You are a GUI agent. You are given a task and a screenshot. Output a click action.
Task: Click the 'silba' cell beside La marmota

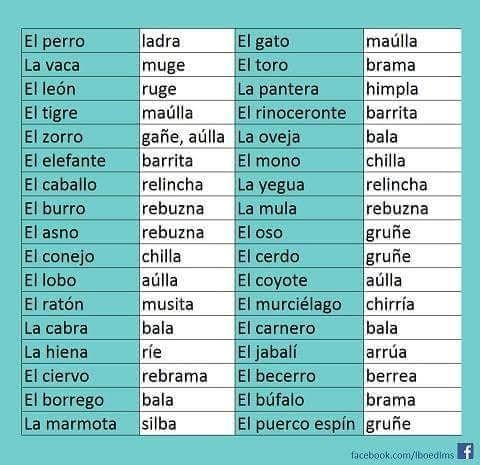point(187,424)
